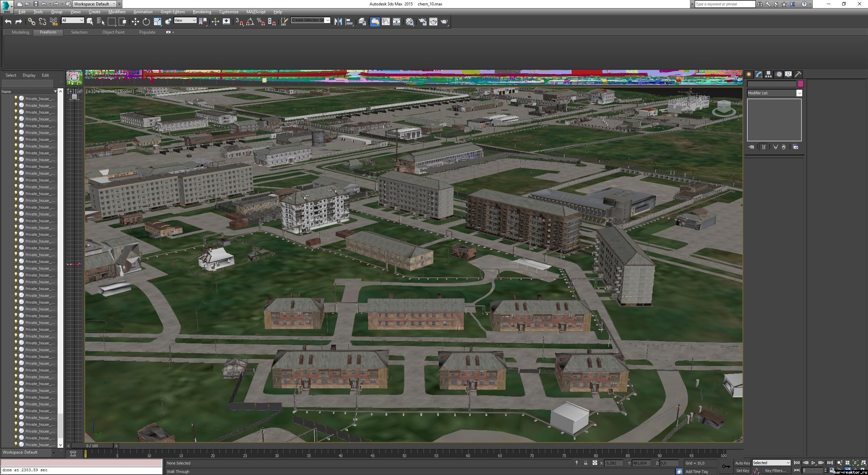Toggle Selection Lock padlock in status bar

coord(586,463)
